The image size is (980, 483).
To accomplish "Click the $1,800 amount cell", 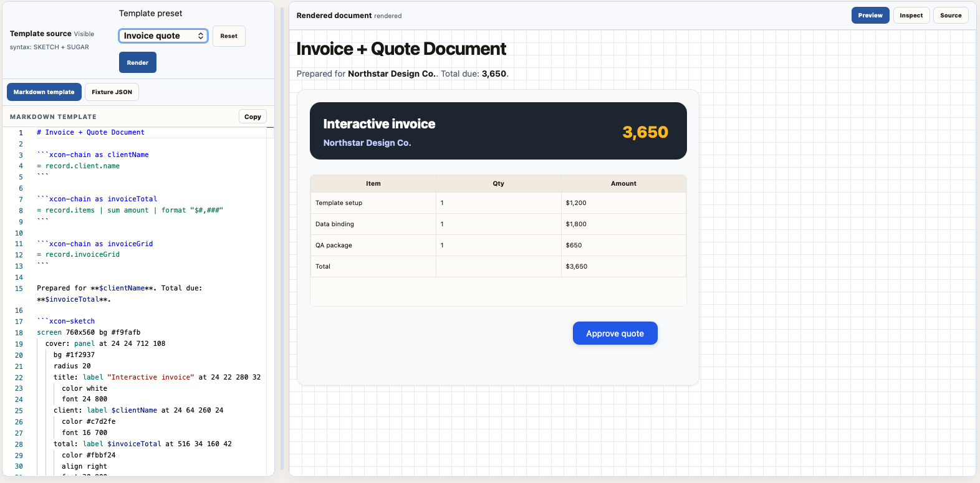I will 623,224.
